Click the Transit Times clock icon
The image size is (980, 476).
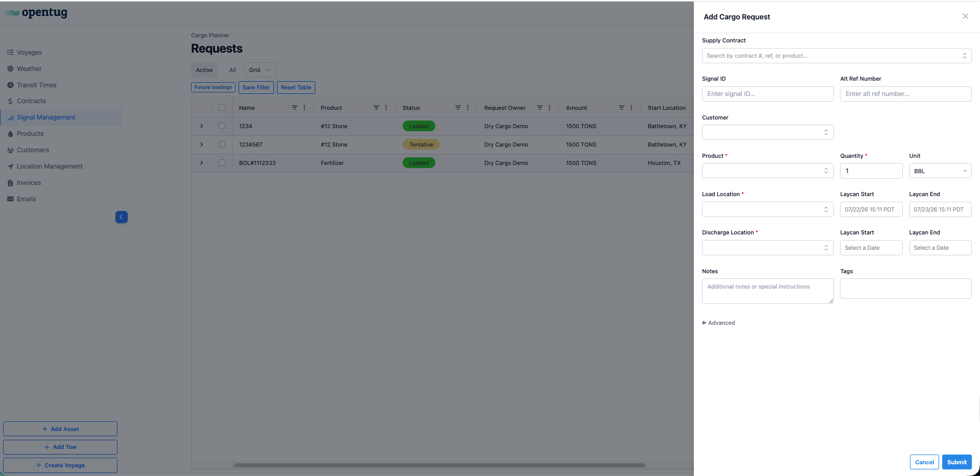10,85
